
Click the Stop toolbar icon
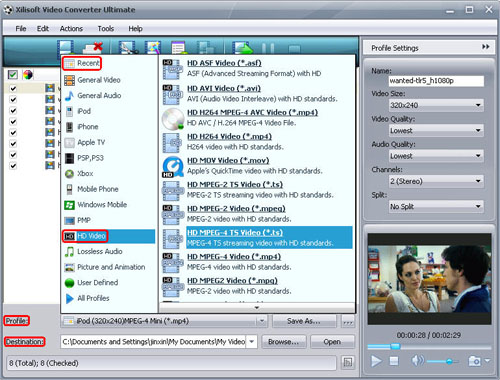click(294, 49)
